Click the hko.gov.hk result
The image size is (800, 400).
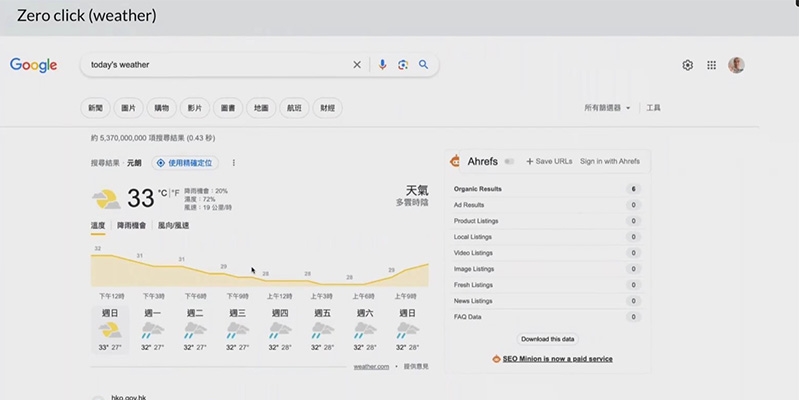click(x=129, y=397)
